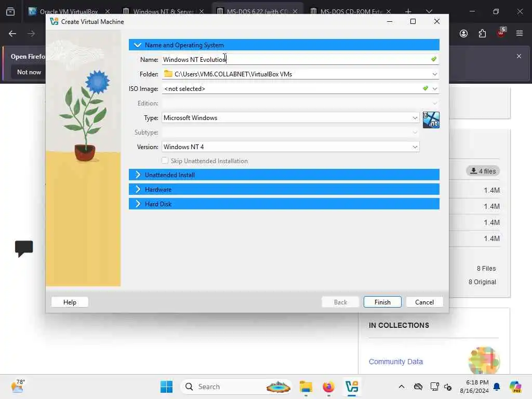This screenshot has height=399, width=532.
Task: Click Firefox forward arrow
Action: pyautogui.click(x=31, y=33)
